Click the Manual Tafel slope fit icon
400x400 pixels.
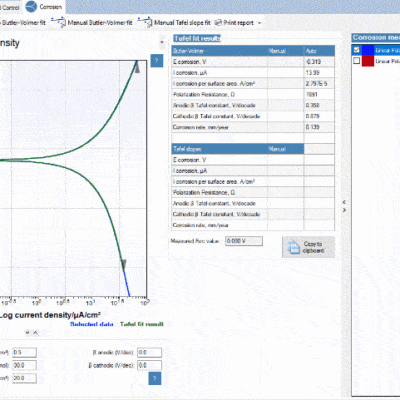coord(145,23)
